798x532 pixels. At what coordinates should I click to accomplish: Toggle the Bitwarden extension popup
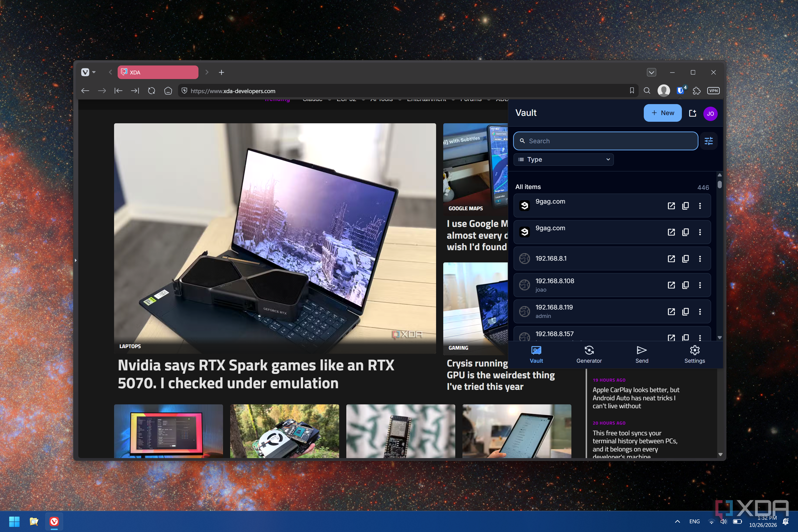pos(681,90)
